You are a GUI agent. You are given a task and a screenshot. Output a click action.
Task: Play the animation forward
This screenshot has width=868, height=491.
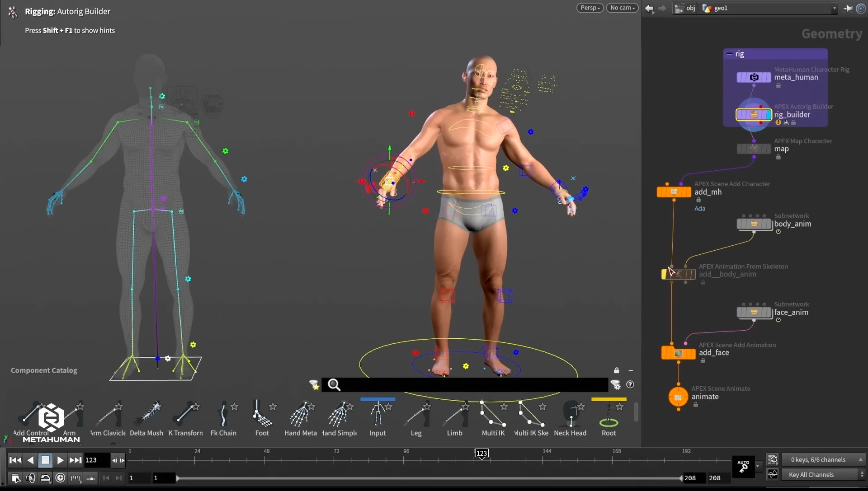[60, 460]
